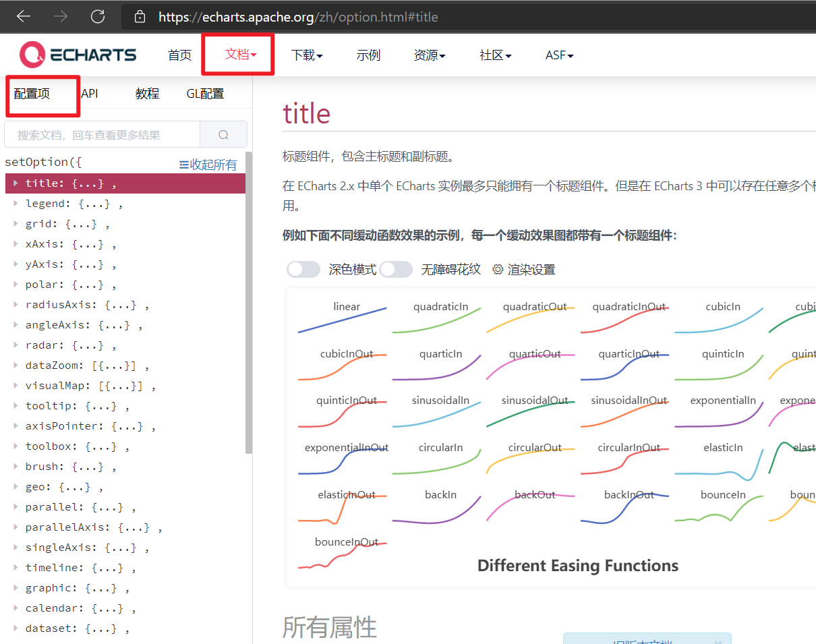
Task: Open the 社区 dropdown menu
Action: [x=496, y=55]
